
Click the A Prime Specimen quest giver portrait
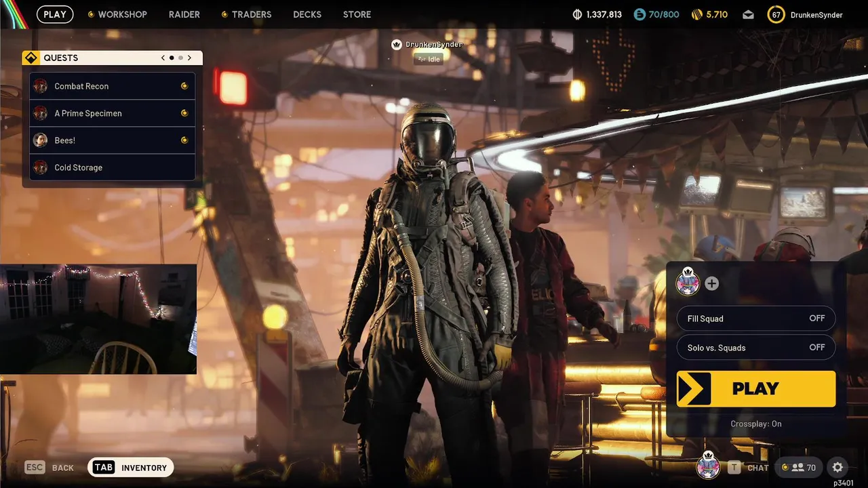pos(41,113)
